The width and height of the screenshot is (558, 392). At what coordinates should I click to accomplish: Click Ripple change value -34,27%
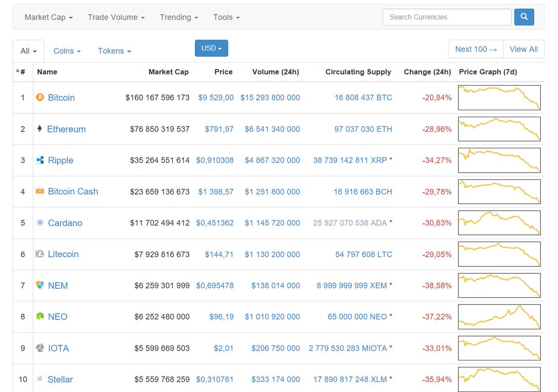point(437,160)
